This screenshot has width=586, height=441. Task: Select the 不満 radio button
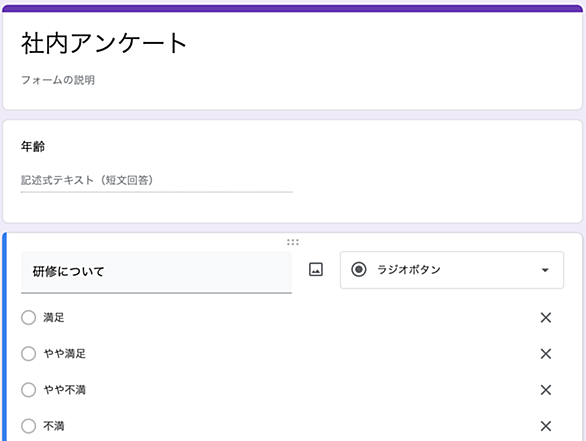tap(28, 426)
